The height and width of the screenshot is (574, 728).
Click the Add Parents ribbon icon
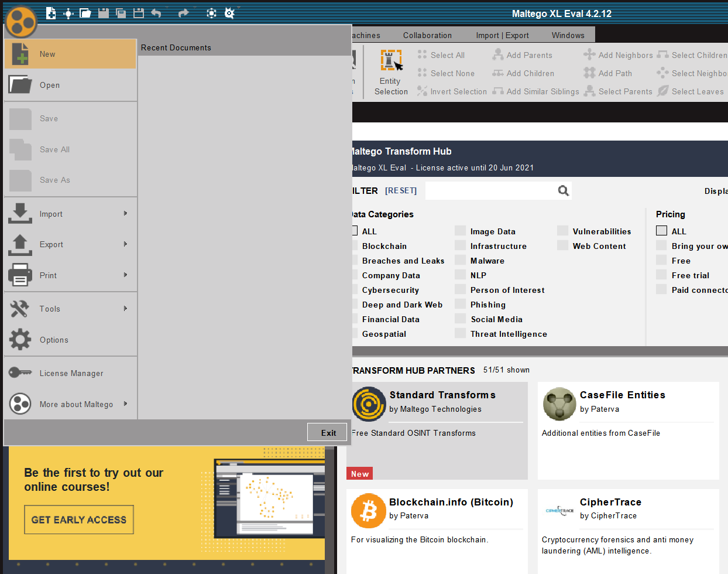498,54
